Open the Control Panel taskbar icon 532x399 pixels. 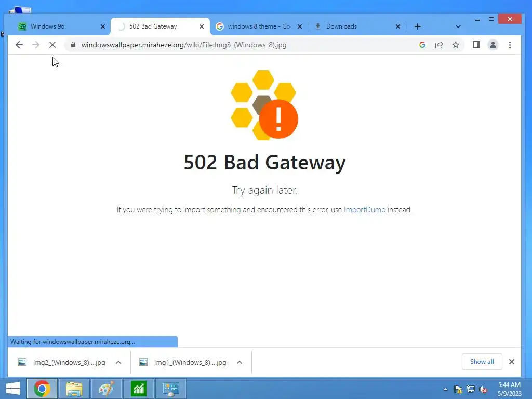[170, 389]
